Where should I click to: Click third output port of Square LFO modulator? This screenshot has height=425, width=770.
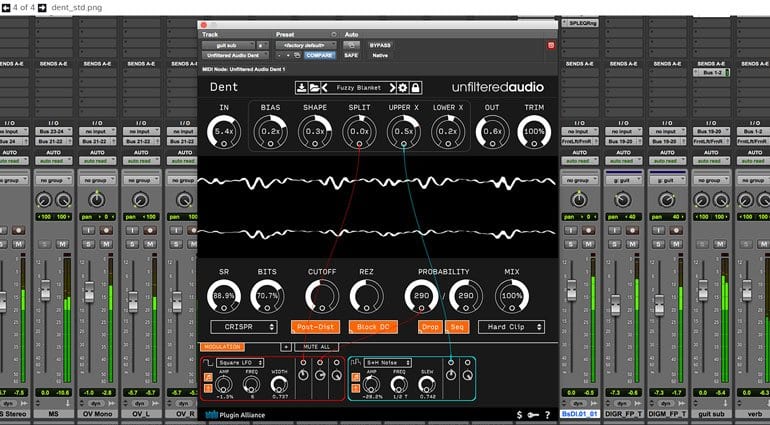336,363
